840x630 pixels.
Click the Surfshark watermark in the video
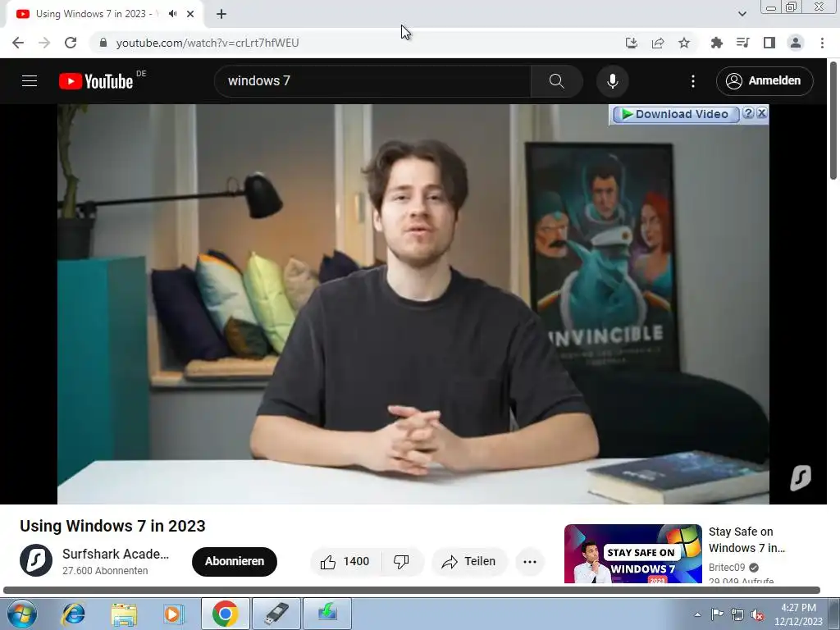pos(801,478)
